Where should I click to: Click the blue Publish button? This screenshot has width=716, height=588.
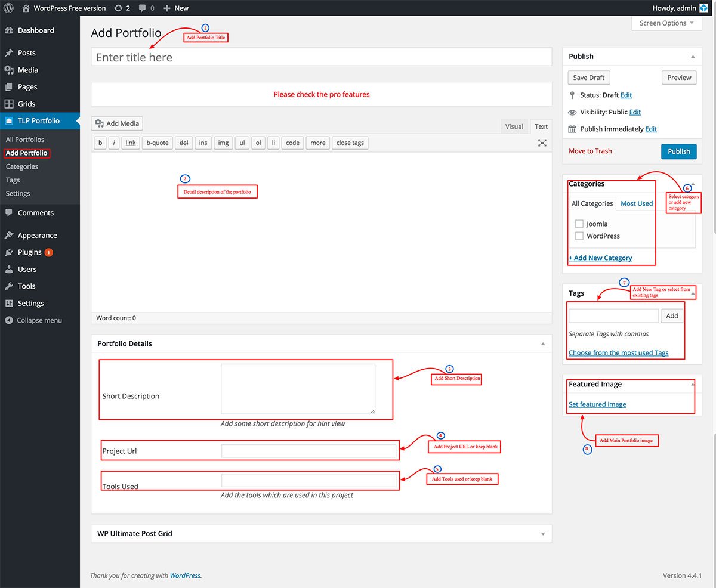679,151
